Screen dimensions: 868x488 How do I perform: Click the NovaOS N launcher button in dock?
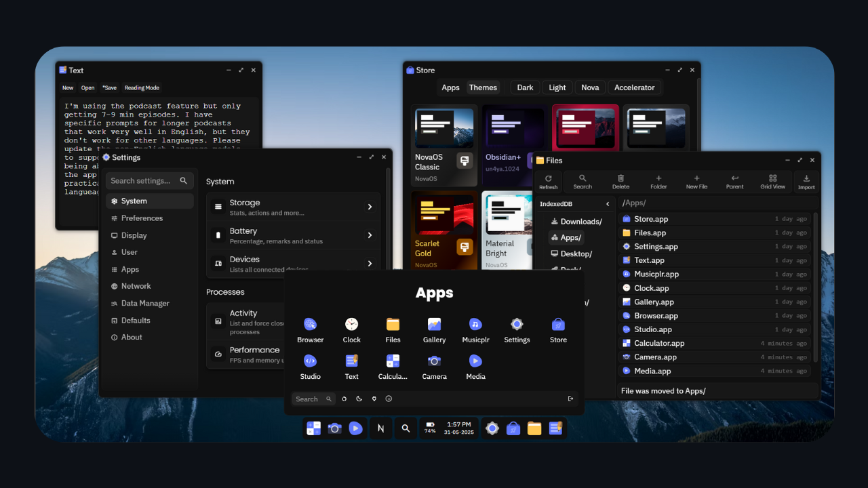(x=380, y=428)
